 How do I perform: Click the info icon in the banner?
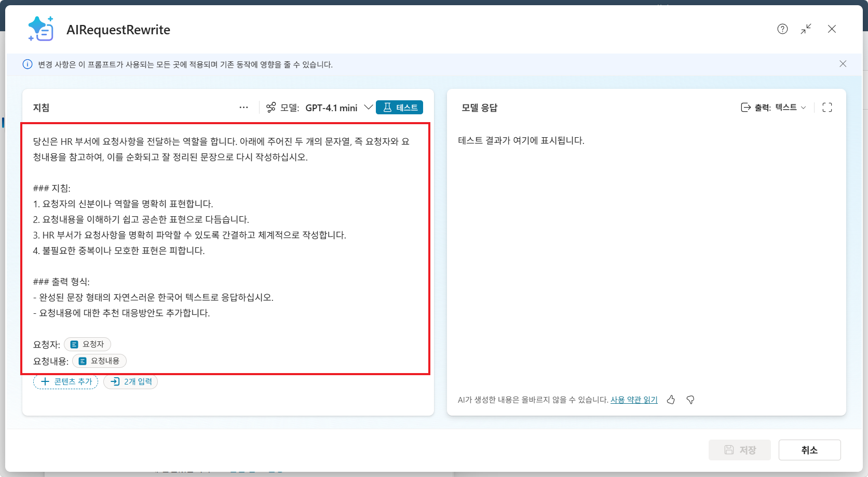28,64
